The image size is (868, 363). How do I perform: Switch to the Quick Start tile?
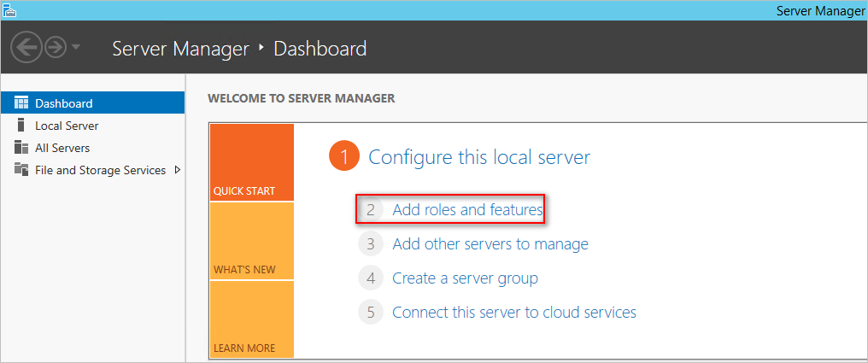tap(252, 162)
